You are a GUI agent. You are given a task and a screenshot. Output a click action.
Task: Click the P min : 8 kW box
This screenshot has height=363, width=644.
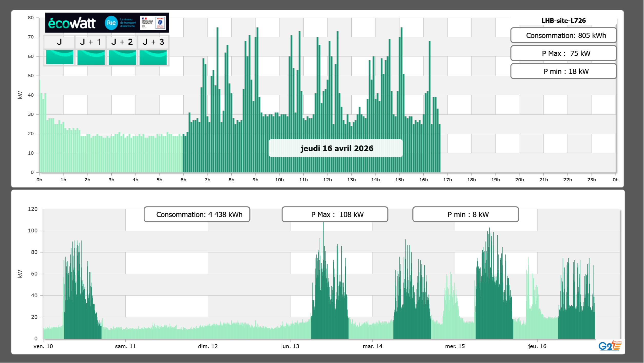pos(465,214)
